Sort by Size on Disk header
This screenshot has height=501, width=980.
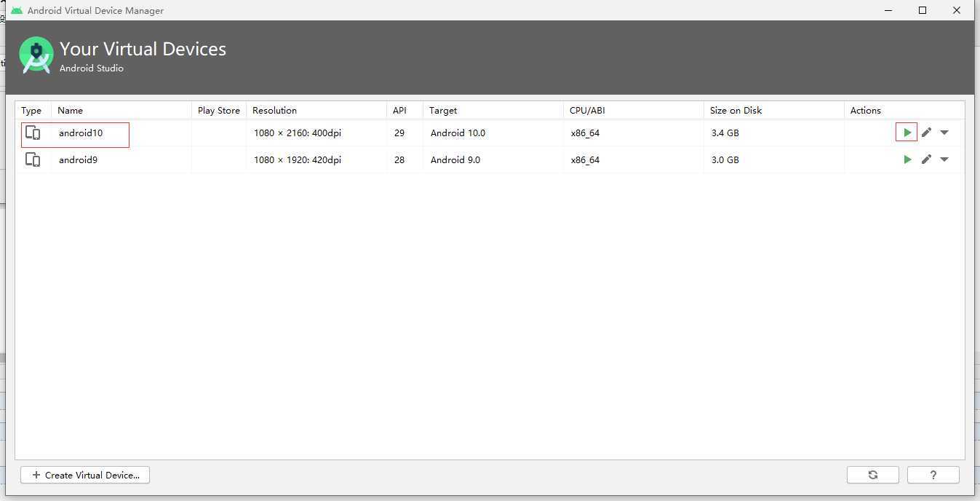click(736, 111)
